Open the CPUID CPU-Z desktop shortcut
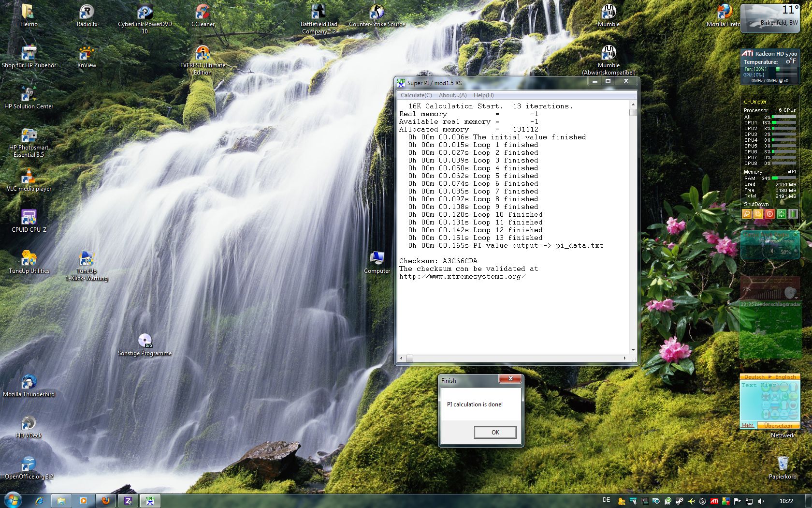 29,218
